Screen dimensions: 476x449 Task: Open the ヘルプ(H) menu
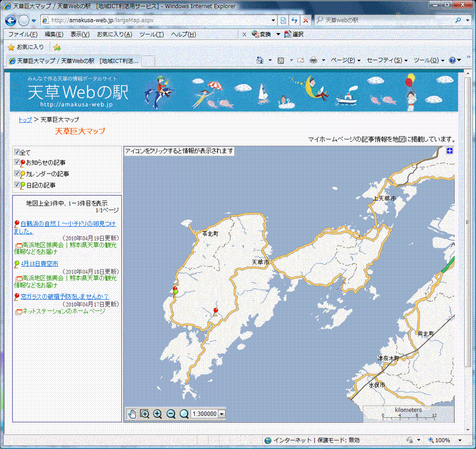[183, 34]
